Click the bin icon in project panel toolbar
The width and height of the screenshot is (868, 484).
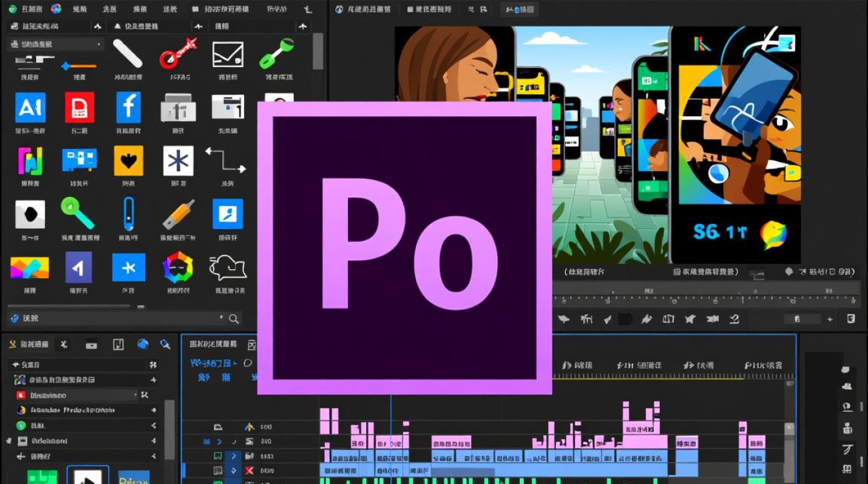(91, 345)
